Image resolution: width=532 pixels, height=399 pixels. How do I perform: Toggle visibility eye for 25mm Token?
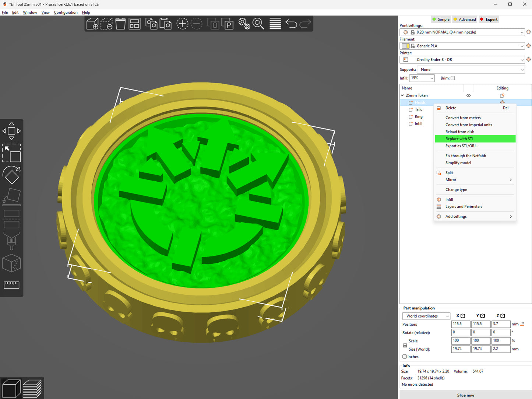(x=468, y=95)
